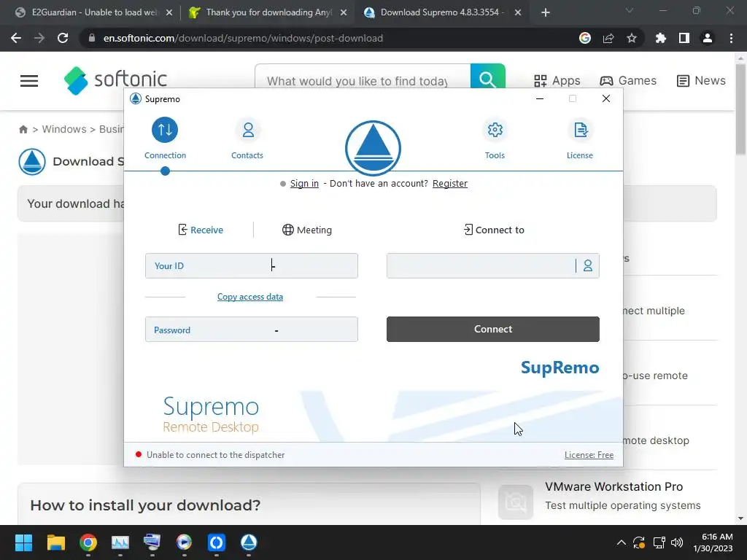Click the SupRemo brand text
Image resolution: width=747 pixels, height=560 pixels.
pyautogui.click(x=560, y=367)
